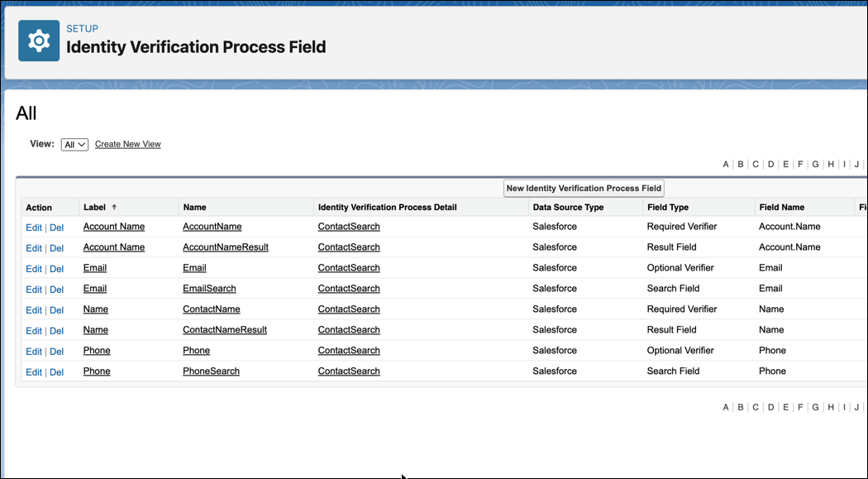Edit the Phone optional verifier row
Screen dimensions: 868x479
pos(34,351)
